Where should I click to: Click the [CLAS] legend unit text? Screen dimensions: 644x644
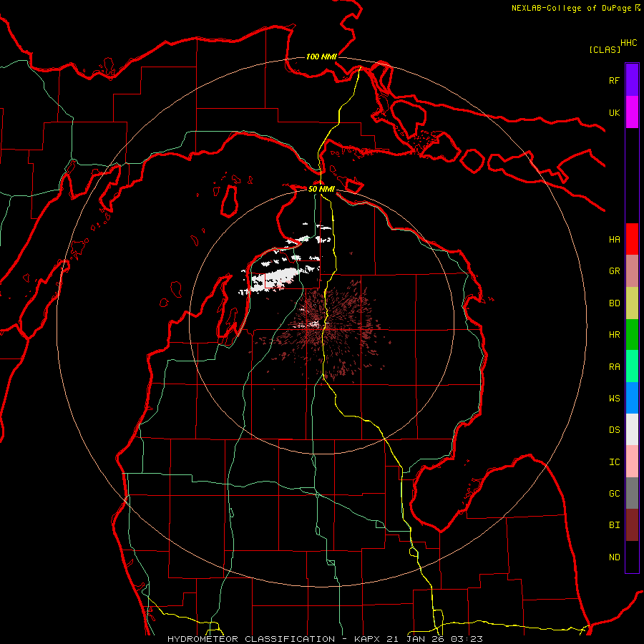pyautogui.click(x=605, y=49)
